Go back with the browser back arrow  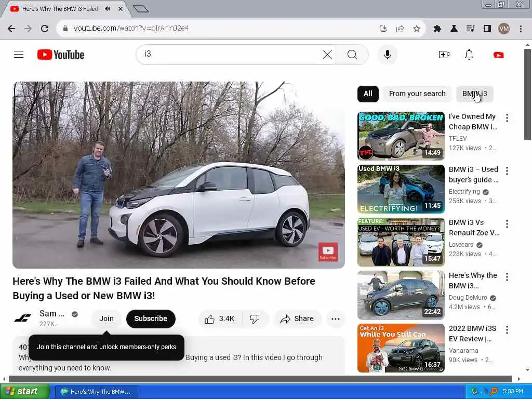click(x=11, y=29)
